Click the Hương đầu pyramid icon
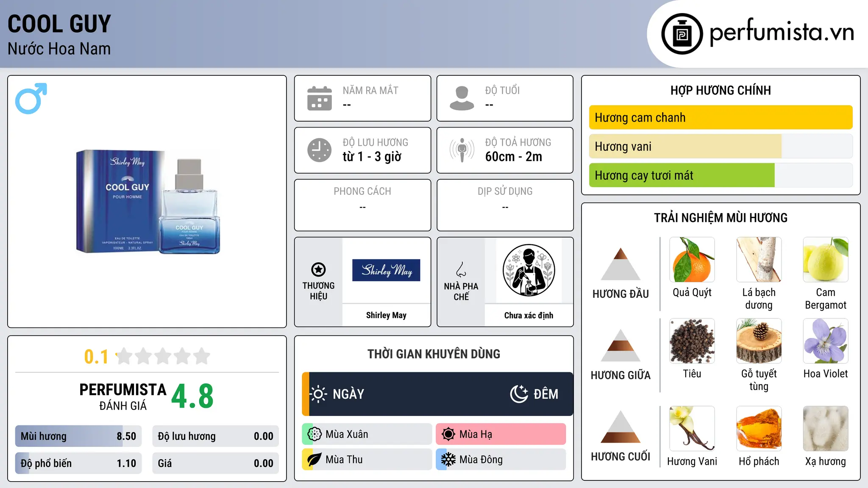Viewport: 868px width, 488px height. 620,264
